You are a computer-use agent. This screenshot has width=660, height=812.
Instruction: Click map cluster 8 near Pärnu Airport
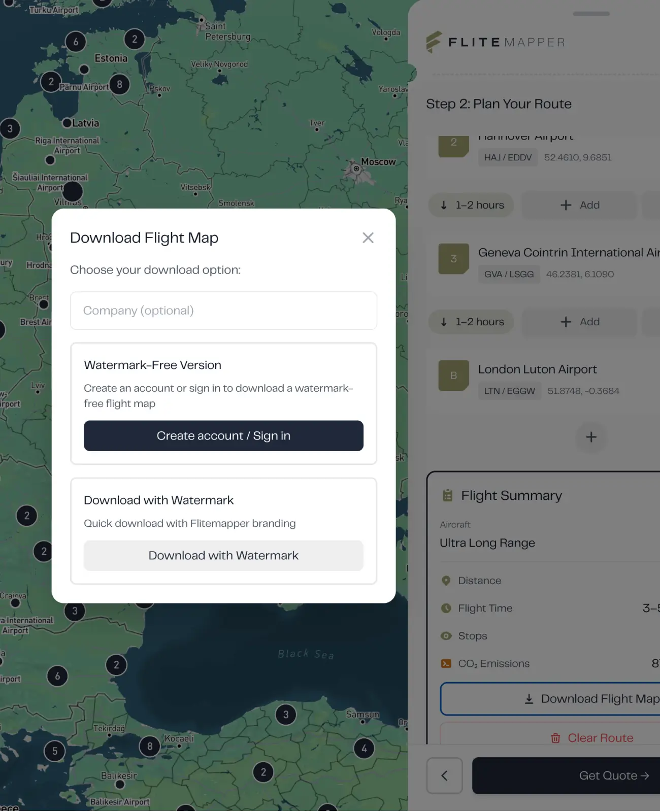[x=119, y=84]
